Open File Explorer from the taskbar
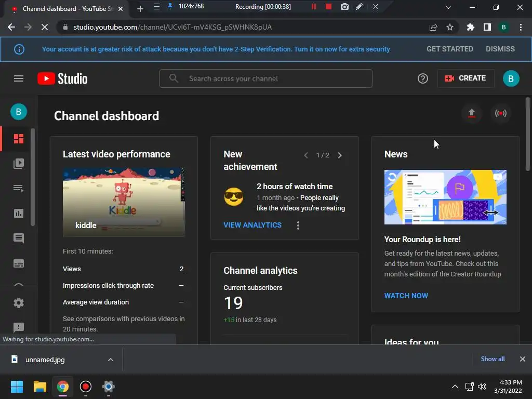This screenshot has width=532, height=399. [x=39, y=387]
